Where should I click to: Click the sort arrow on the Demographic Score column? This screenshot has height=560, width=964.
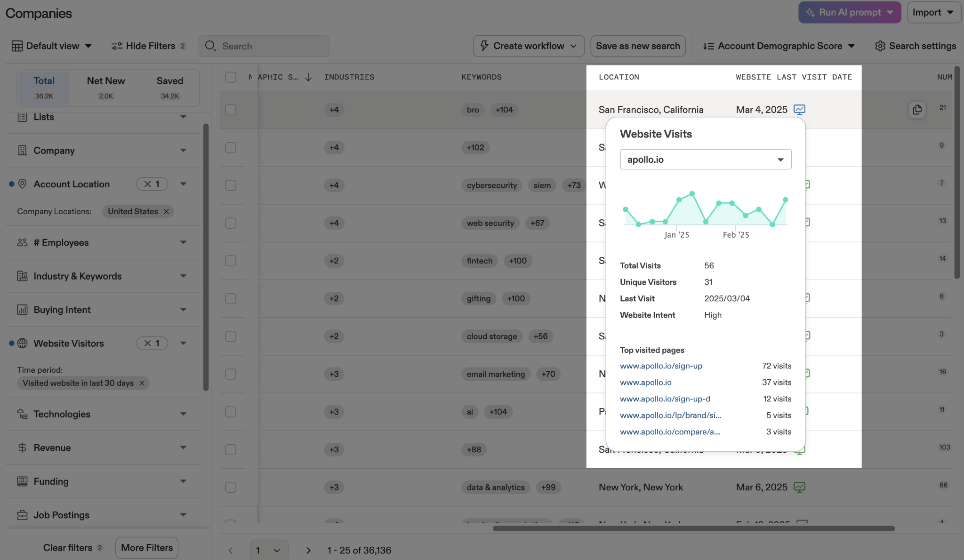click(x=308, y=77)
